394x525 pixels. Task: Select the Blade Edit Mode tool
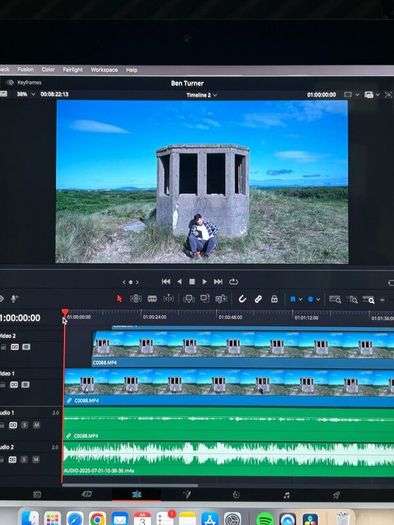click(168, 299)
